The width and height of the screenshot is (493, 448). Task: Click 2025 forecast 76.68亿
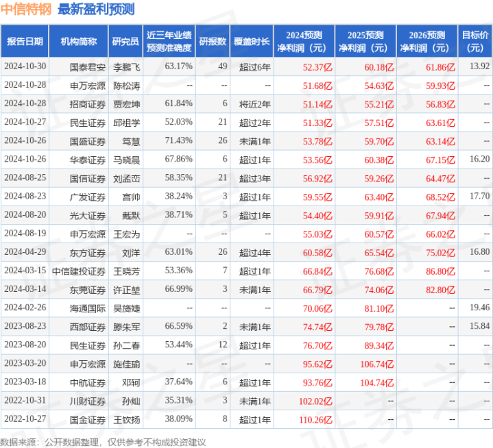point(379,271)
